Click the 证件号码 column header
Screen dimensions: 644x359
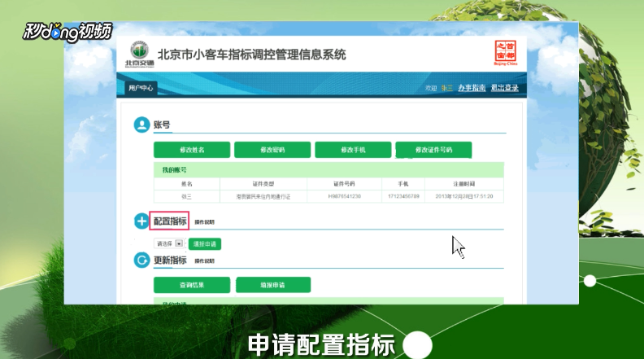pyautogui.click(x=344, y=184)
